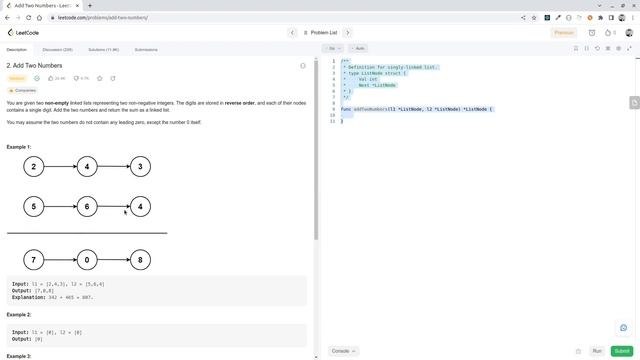Open the browser extensions puzzle icon
This screenshot has height=360, width=640.
coord(600,18)
